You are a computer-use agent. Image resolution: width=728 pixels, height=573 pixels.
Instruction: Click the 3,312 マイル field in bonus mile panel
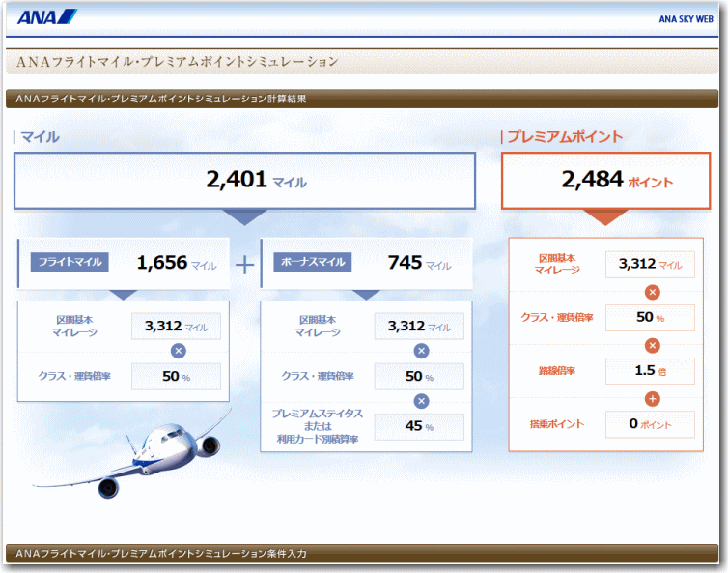pos(419,327)
